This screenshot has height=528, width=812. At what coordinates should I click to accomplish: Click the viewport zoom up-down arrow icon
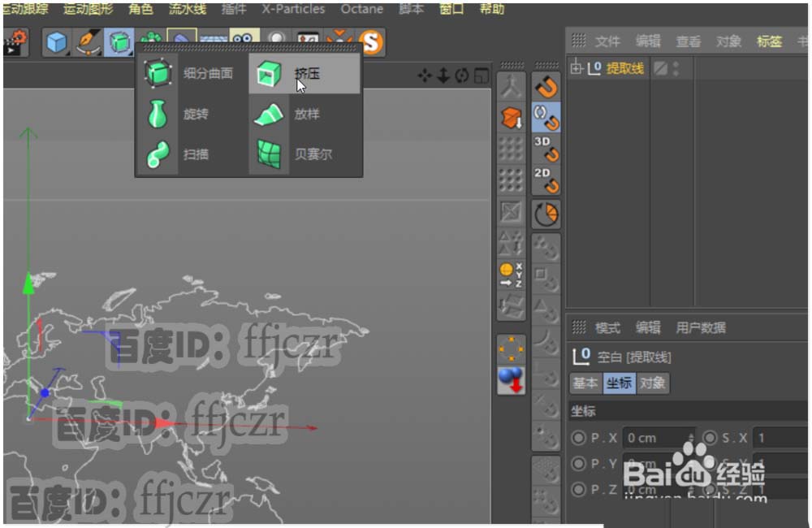click(443, 76)
